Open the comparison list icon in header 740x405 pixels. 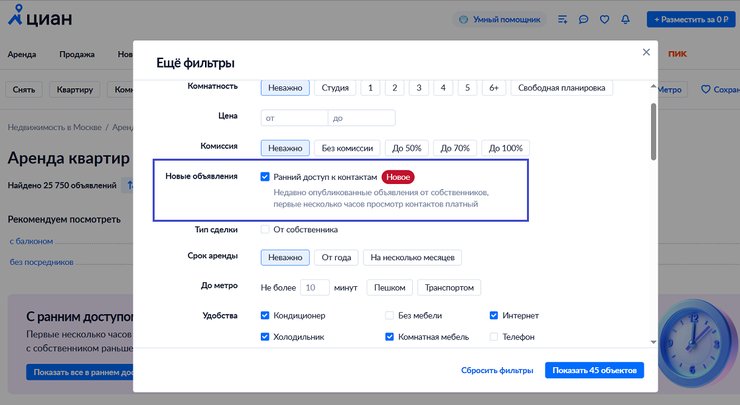563,19
